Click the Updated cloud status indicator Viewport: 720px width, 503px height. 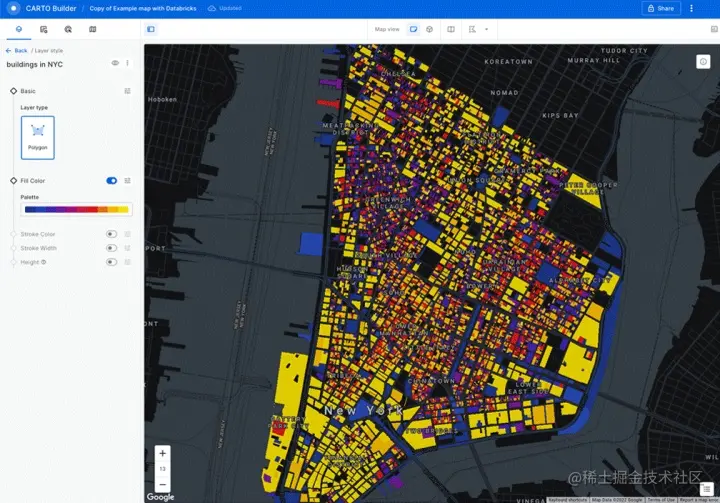point(225,8)
